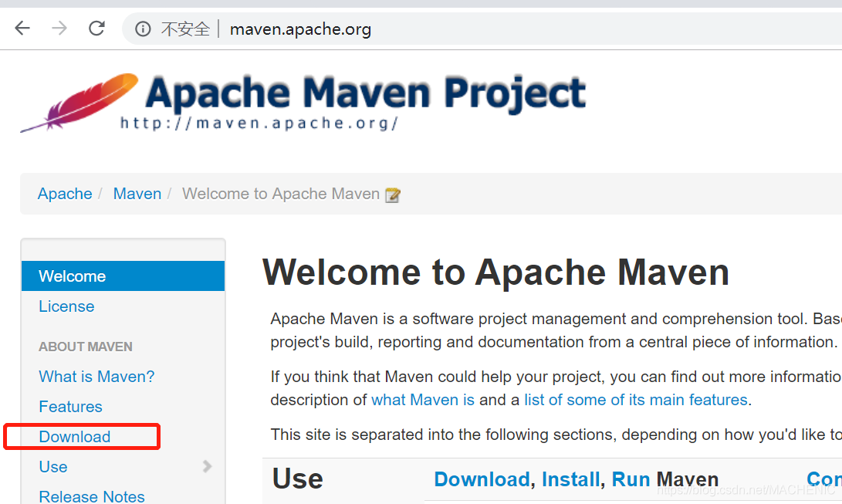842x504 pixels.
Task: Select Welcome in the sidebar
Action: click(123, 276)
